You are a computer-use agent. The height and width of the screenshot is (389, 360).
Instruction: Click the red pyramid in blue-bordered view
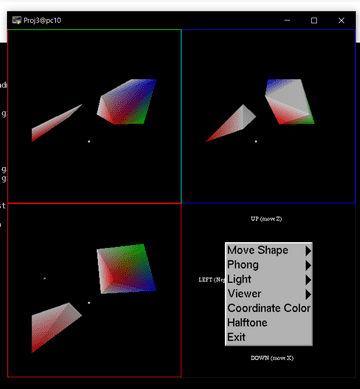pyautogui.click(x=231, y=123)
